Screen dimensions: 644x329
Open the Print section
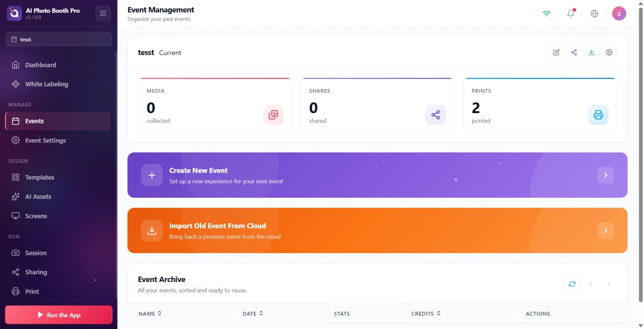[58, 292]
